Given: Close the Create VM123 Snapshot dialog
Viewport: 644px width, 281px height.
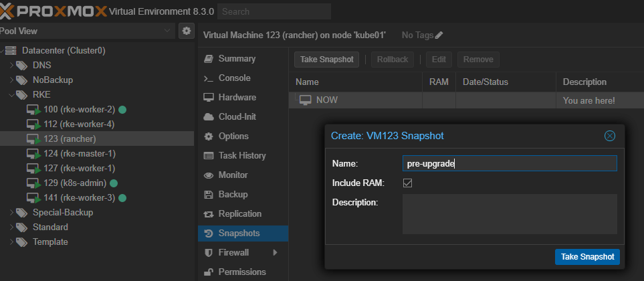Looking at the screenshot, I should pyautogui.click(x=609, y=136).
